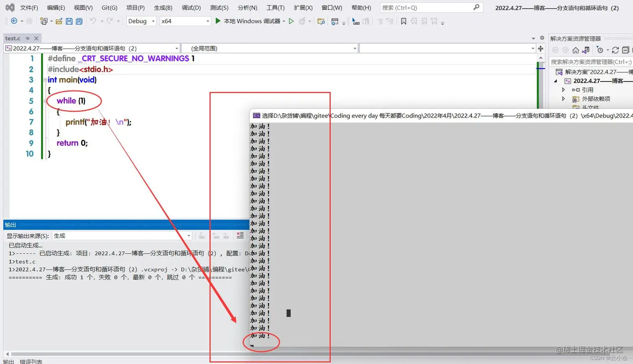Click the save all files icon
The width and height of the screenshot is (633, 364).
coord(79,21)
